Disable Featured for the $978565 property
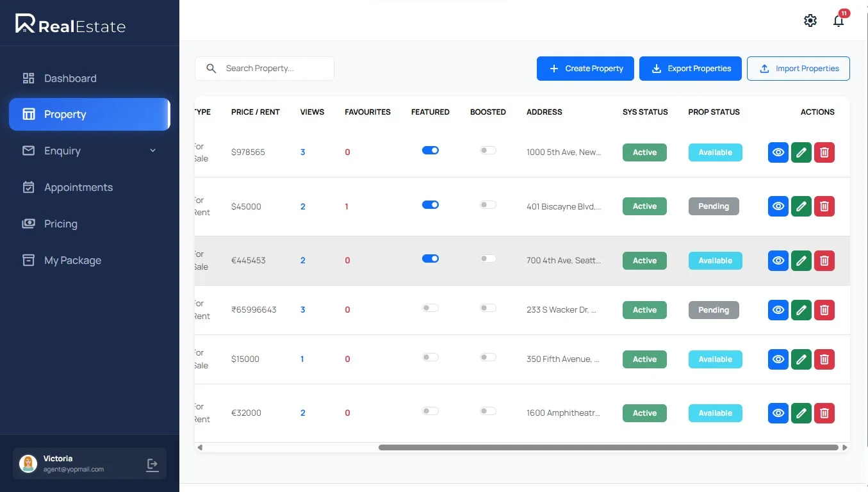Image resolution: width=868 pixels, height=492 pixels. [430, 150]
